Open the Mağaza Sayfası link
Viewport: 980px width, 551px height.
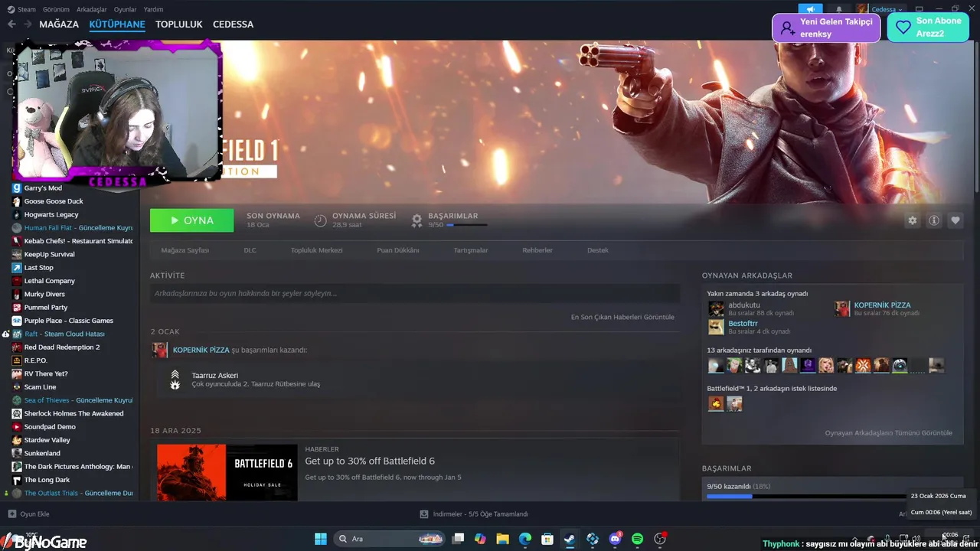(x=185, y=250)
